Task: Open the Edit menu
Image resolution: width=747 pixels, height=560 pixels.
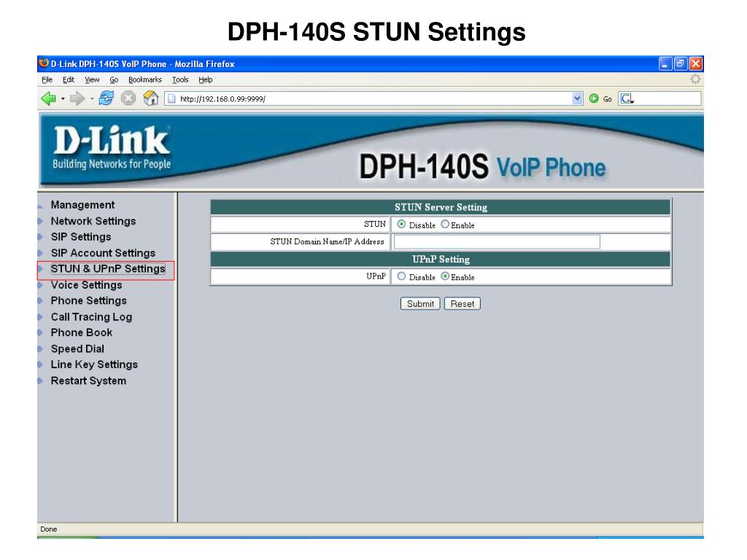Action: [69, 79]
